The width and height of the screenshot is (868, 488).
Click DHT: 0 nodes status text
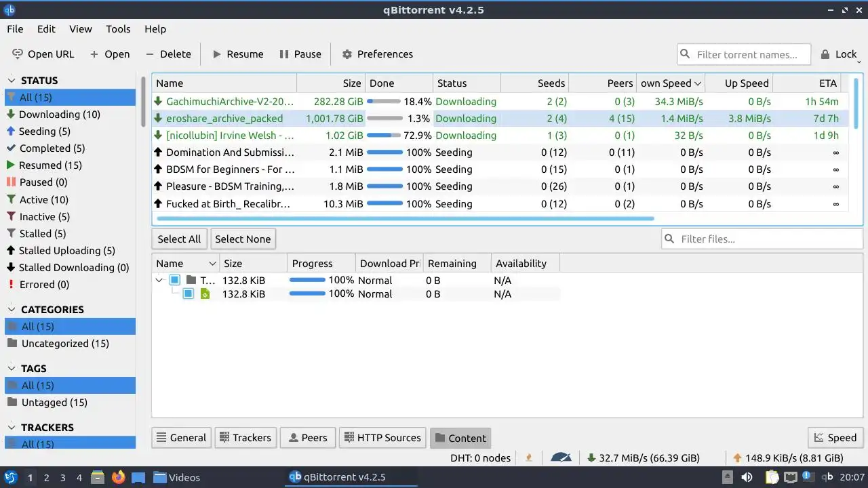click(480, 458)
